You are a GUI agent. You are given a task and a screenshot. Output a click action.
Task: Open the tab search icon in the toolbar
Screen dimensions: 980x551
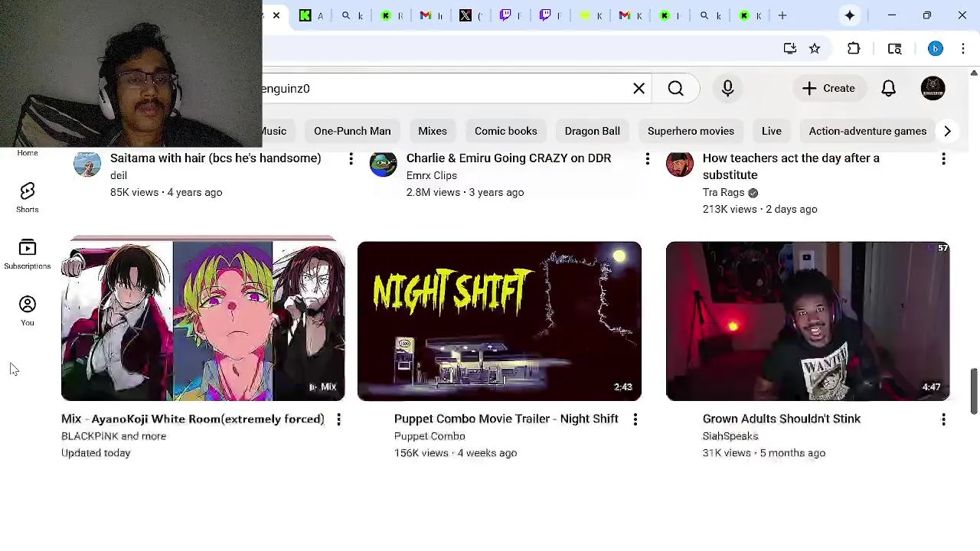[894, 49]
